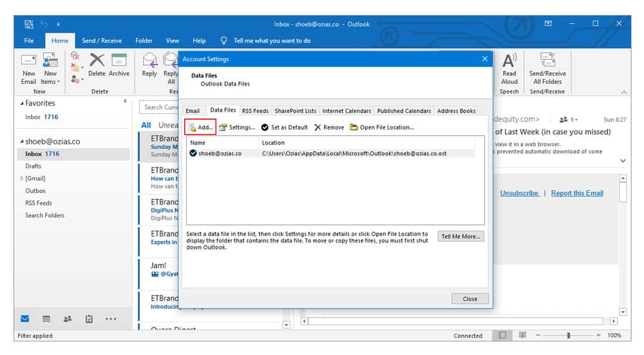Click the Reply icon in ribbon
The height and width of the screenshot is (355, 644).
149,60
